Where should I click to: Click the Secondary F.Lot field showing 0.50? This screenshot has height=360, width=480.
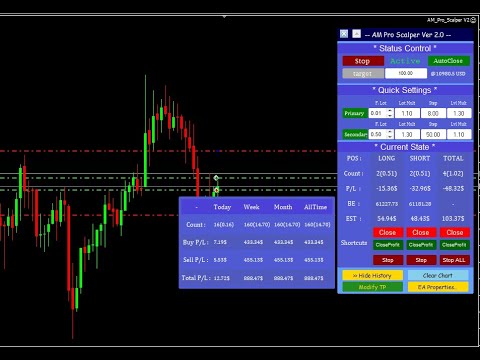tap(377, 134)
